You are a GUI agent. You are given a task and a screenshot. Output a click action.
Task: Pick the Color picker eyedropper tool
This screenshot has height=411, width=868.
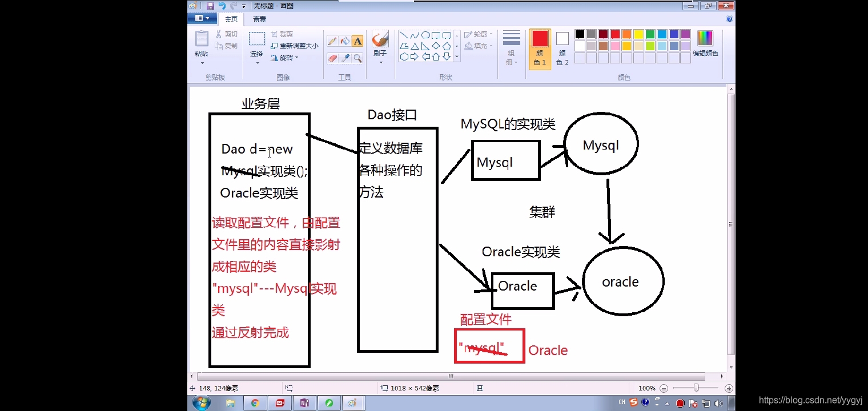[x=345, y=58]
